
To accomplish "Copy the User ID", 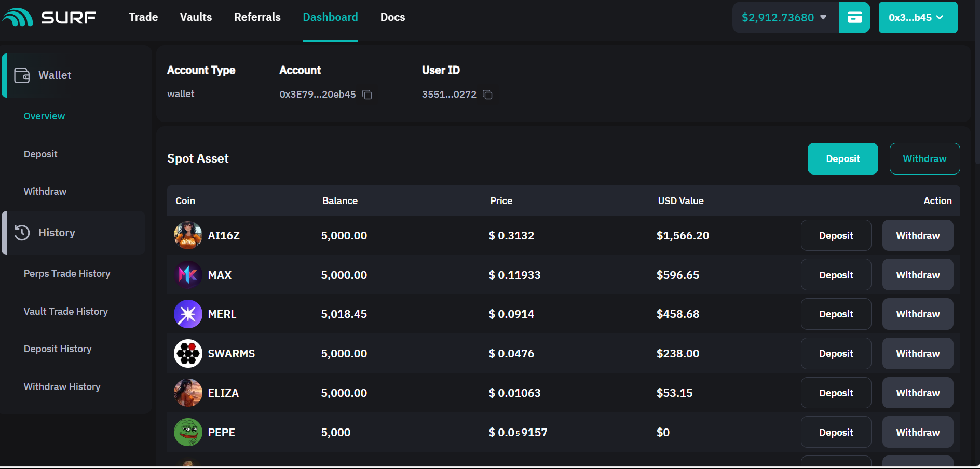I will coord(487,95).
